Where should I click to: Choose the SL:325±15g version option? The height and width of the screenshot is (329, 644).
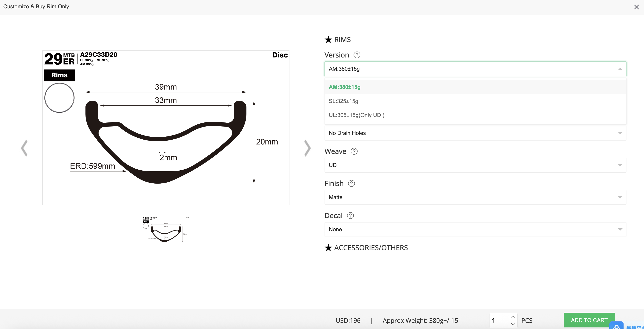click(x=343, y=101)
